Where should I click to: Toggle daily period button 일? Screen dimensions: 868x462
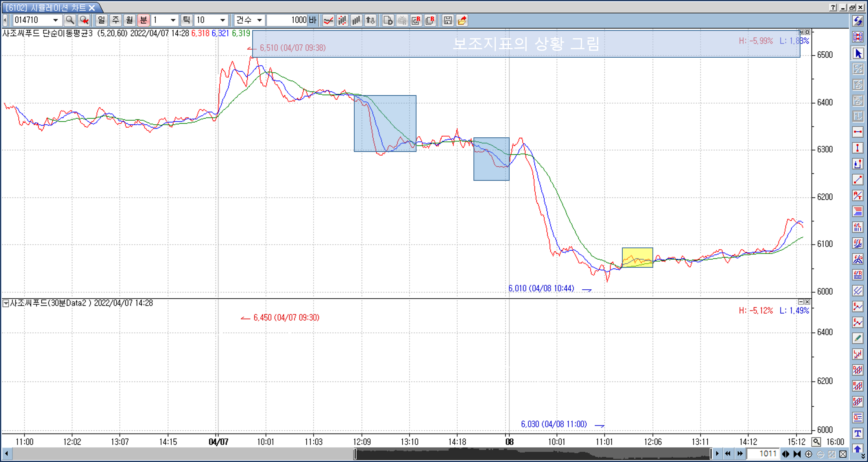click(101, 20)
